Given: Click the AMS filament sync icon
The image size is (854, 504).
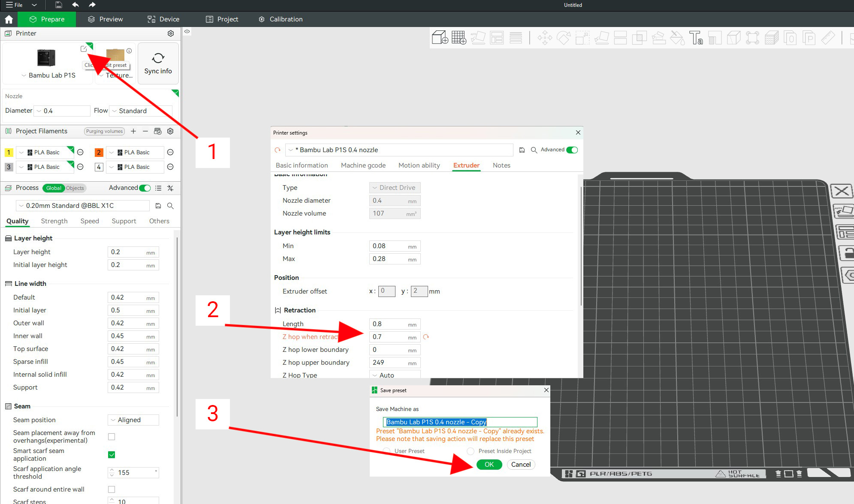Looking at the screenshot, I should [158, 131].
